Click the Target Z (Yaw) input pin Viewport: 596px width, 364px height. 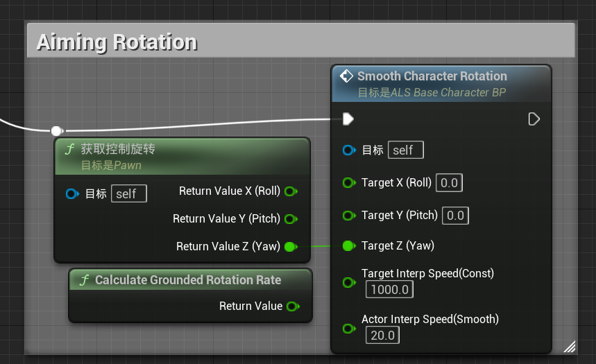[349, 246]
